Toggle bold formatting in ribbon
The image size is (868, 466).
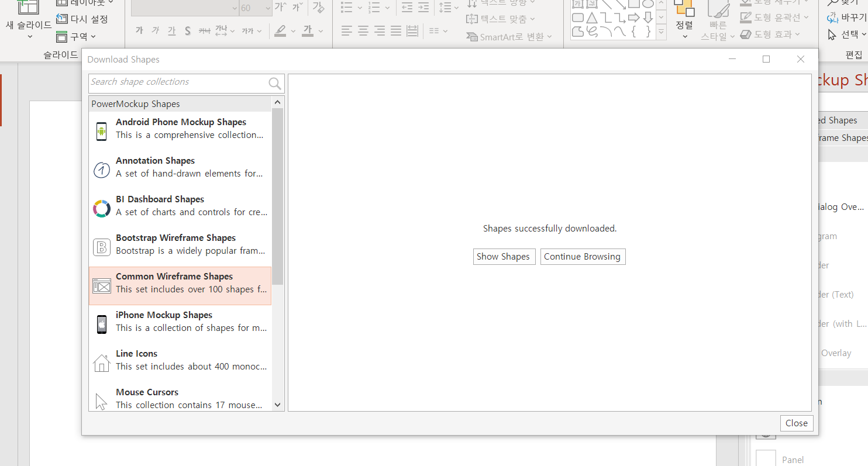139,30
